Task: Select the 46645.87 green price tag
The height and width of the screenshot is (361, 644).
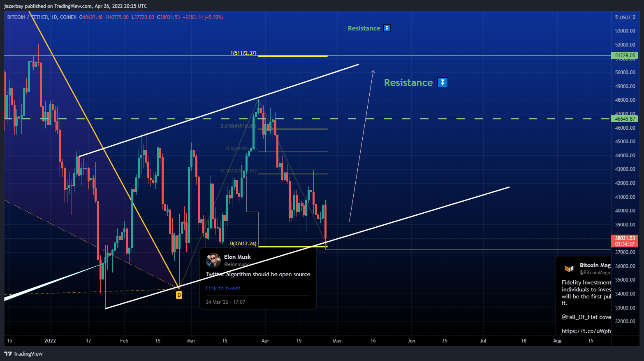Action: [x=625, y=119]
